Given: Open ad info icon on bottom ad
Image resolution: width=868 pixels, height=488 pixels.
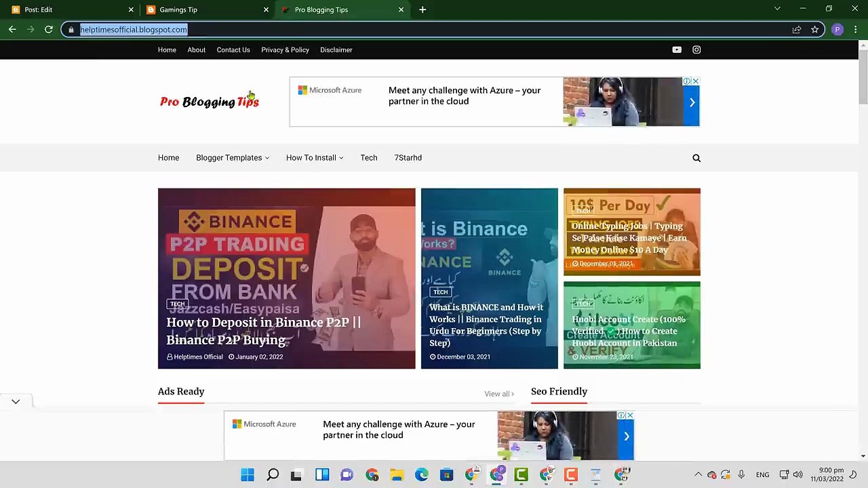Looking at the screenshot, I should click(621, 415).
